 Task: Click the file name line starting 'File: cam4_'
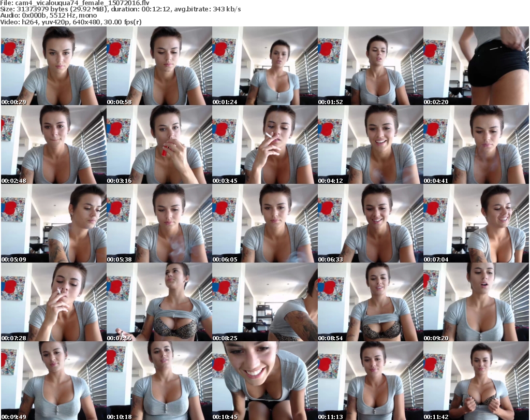click(75, 3)
